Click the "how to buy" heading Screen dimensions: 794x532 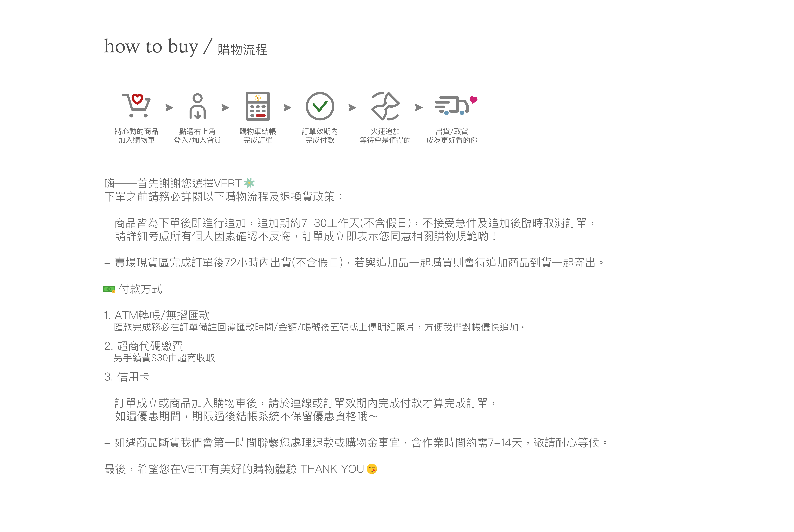(151, 47)
